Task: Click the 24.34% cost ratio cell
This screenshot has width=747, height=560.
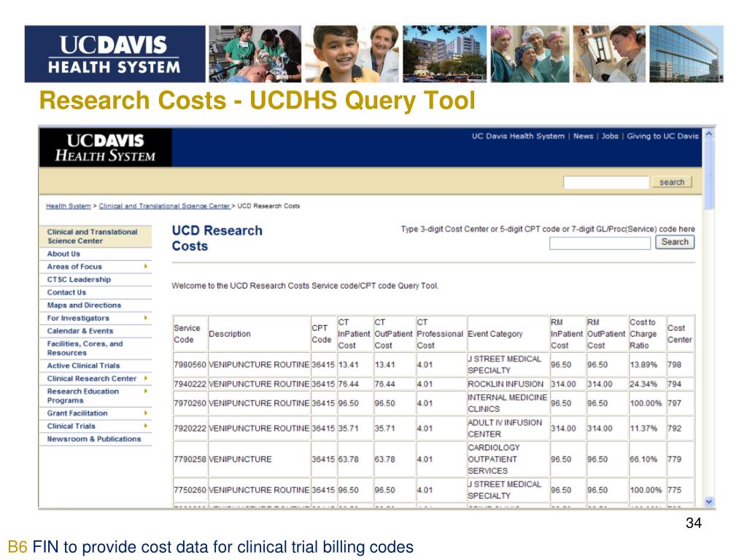Action: [x=646, y=384]
